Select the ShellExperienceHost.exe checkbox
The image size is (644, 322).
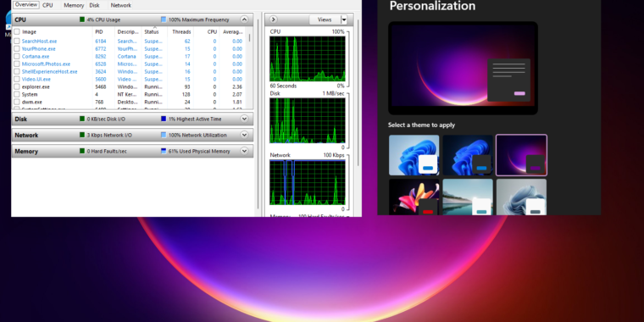(x=17, y=71)
